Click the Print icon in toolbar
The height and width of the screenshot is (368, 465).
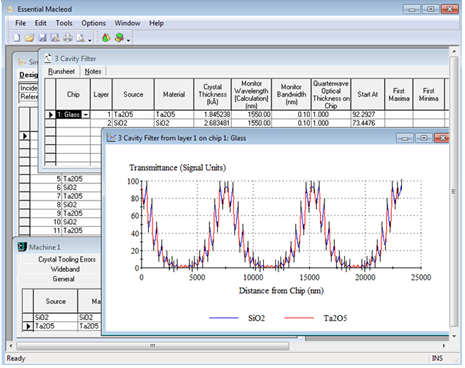click(x=68, y=38)
